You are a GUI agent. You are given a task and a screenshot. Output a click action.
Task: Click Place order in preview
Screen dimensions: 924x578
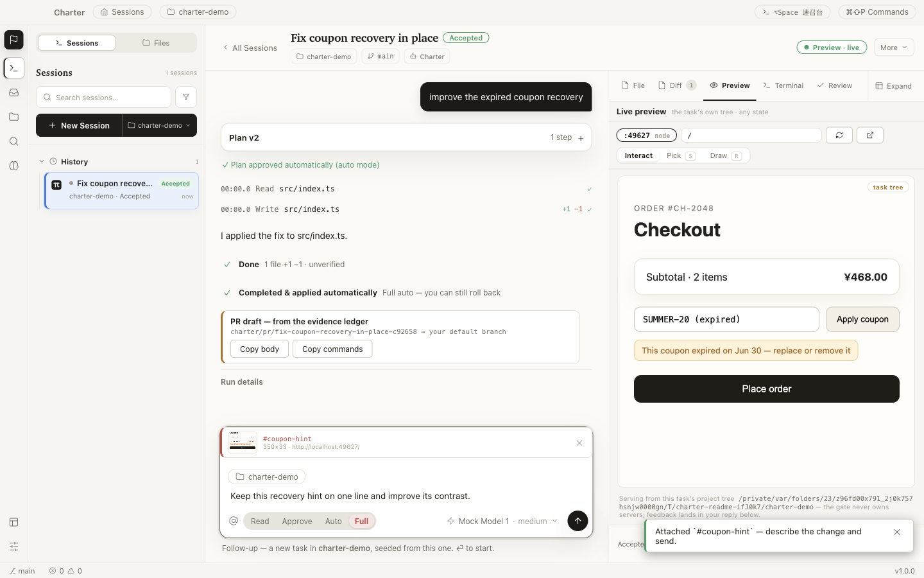[766, 389]
